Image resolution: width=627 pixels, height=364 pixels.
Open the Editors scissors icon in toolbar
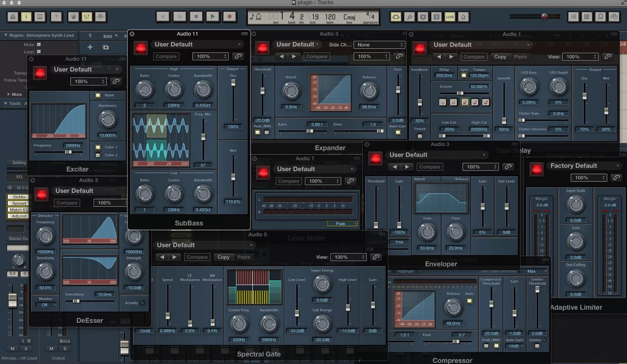[101, 17]
